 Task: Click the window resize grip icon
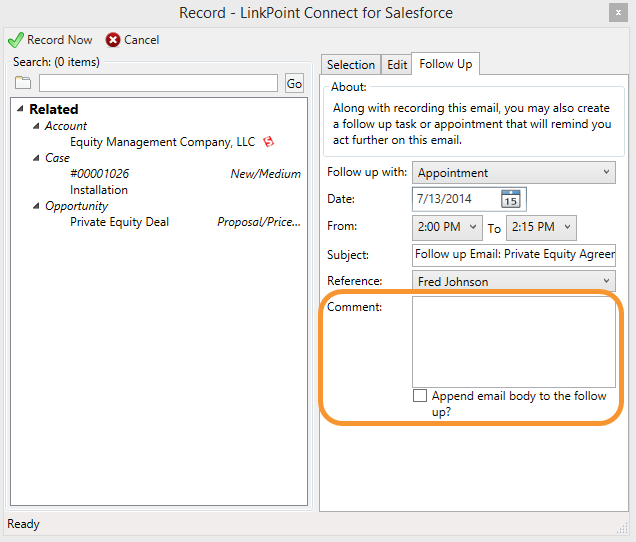pyautogui.click(x=622, y=527)
